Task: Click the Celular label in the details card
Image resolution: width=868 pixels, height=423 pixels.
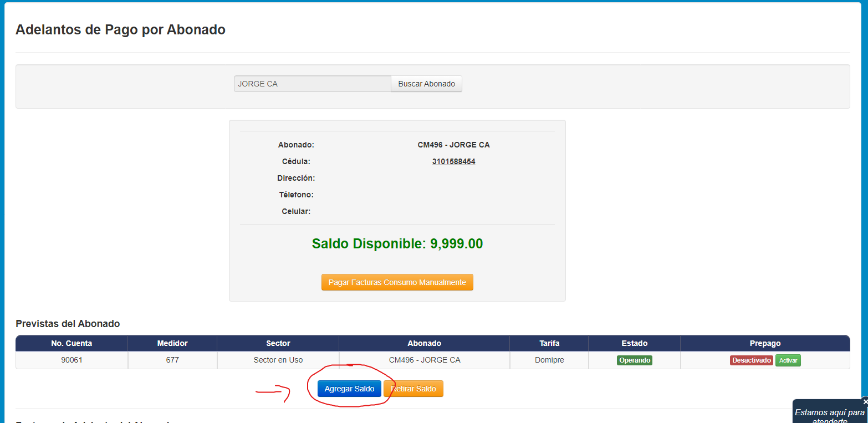Action: click(296, 212)
